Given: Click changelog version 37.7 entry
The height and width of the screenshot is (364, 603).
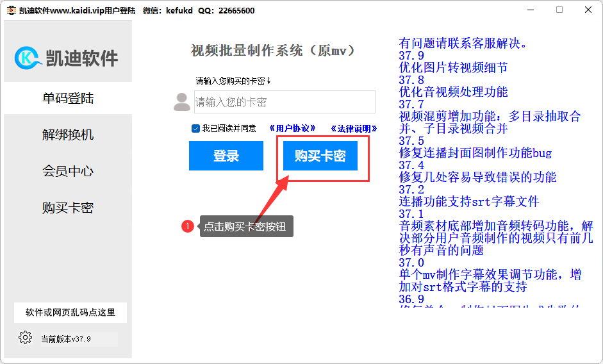Looking at the screenshot, I should (411, 104).
